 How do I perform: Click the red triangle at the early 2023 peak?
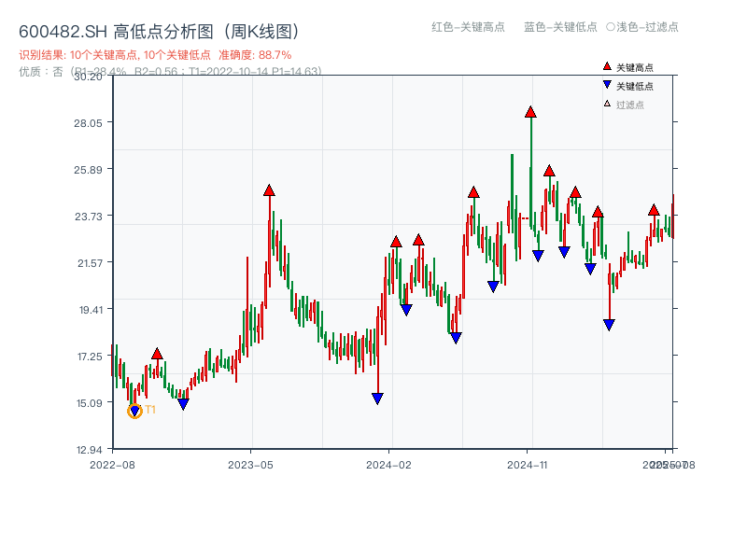coord(270,190)
